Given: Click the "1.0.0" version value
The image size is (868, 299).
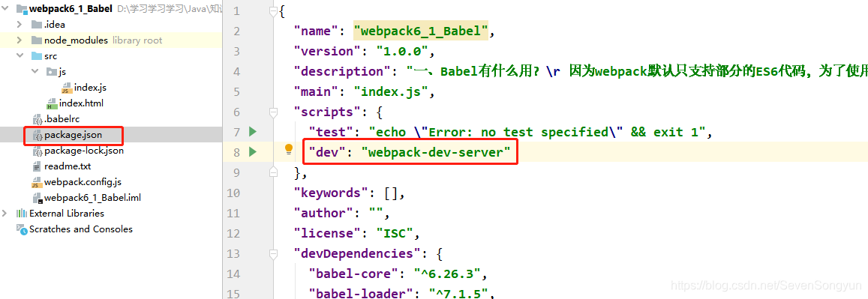Looking at the screenshot, I should [402, 52].
